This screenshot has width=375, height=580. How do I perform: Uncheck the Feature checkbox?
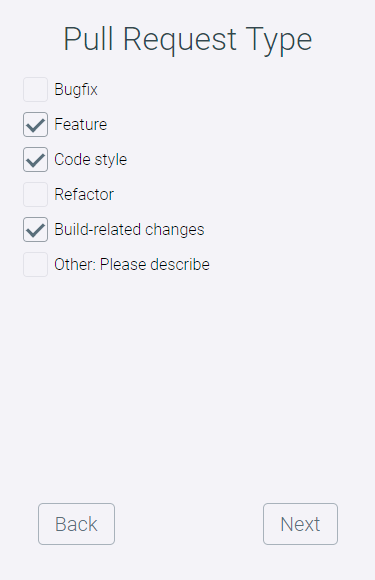coord(36,125)
